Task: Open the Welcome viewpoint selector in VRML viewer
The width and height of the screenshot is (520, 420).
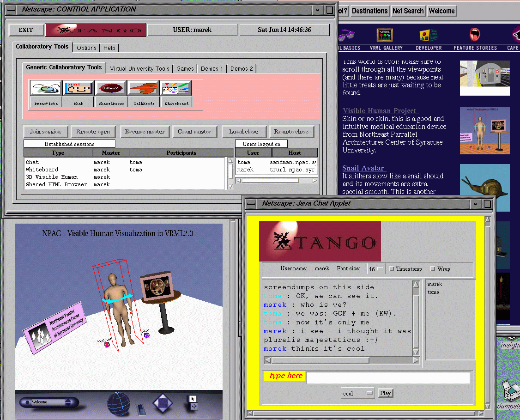Action: coord(49,402)
